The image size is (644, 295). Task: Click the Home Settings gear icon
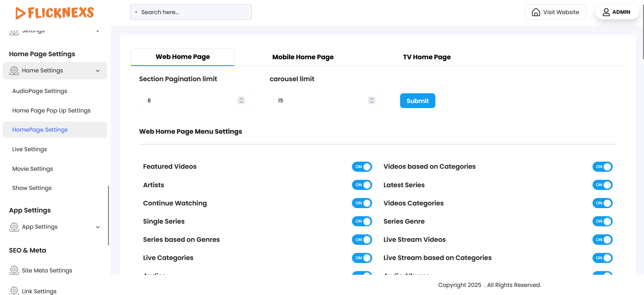[14, 70]
